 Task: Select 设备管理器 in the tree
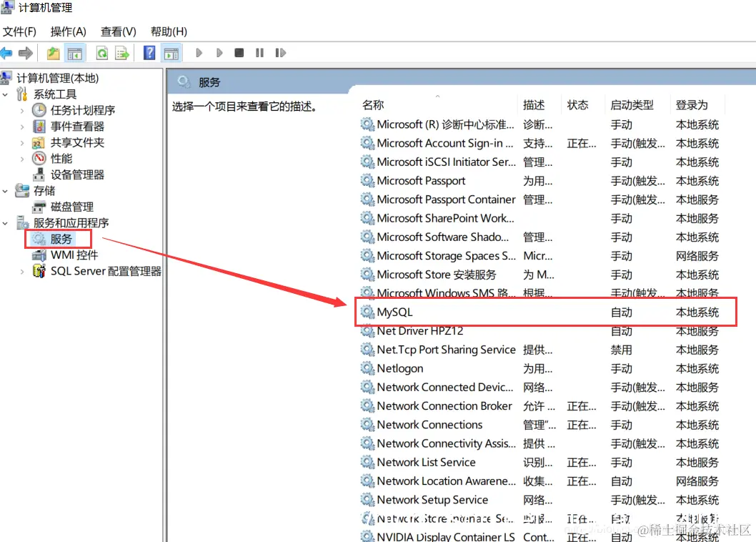pos(77,174)
